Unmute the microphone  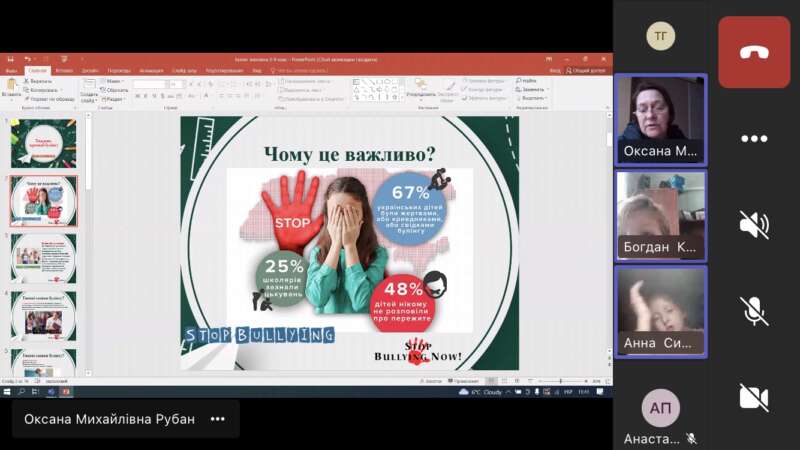pos(753,310)
